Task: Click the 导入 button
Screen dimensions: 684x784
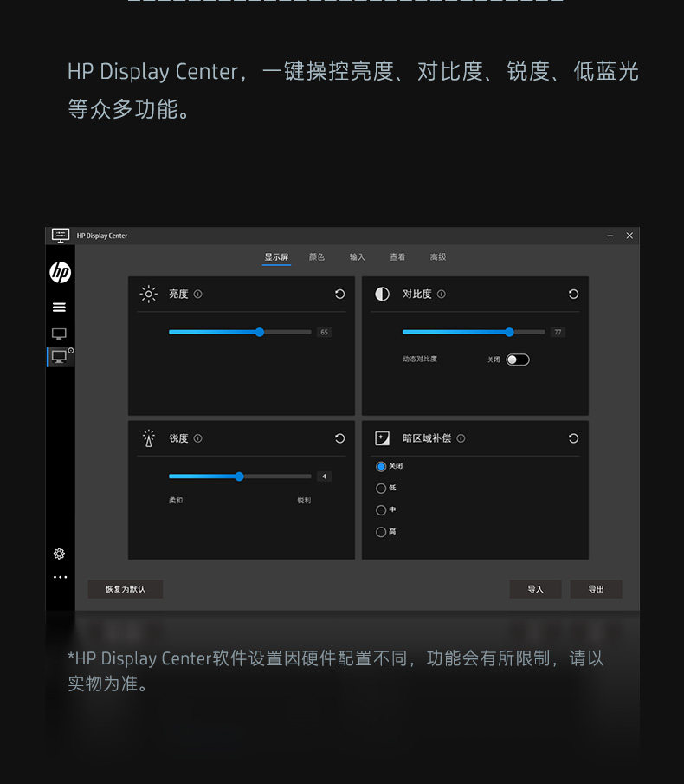Action: pos(536,589)
